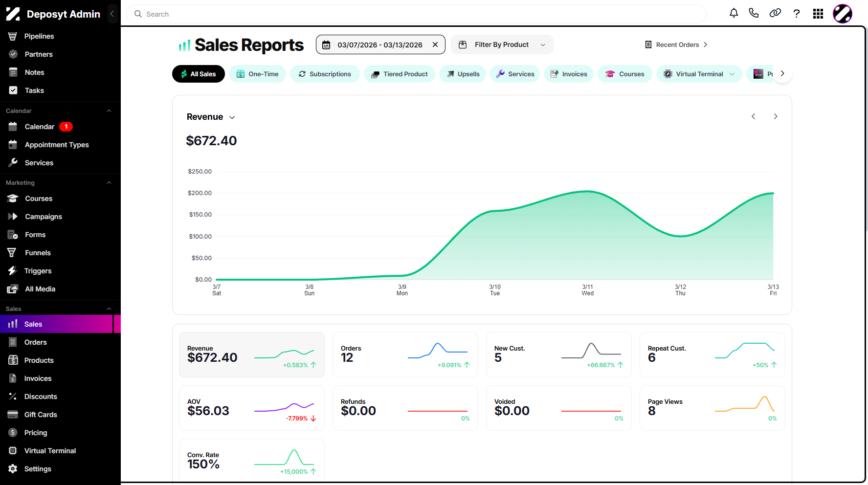
Task: Switch to the One-Time tab
Action: pos(257,74)
